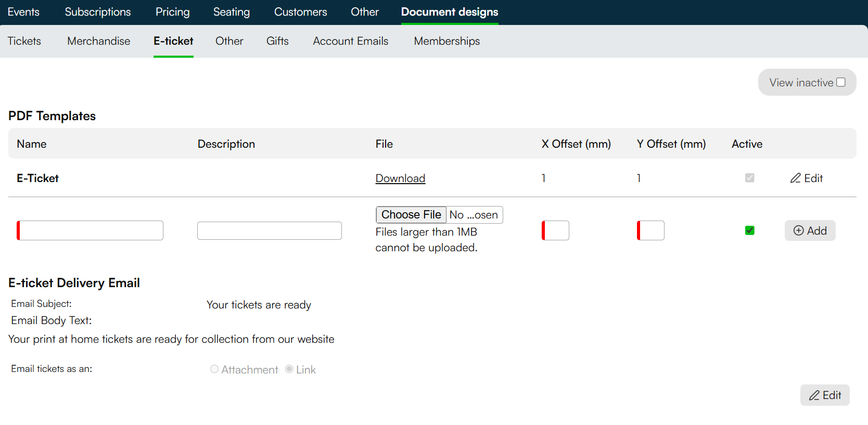868x425 pixels.
Task: Open the Customers menu
Action: click(301, 12)
